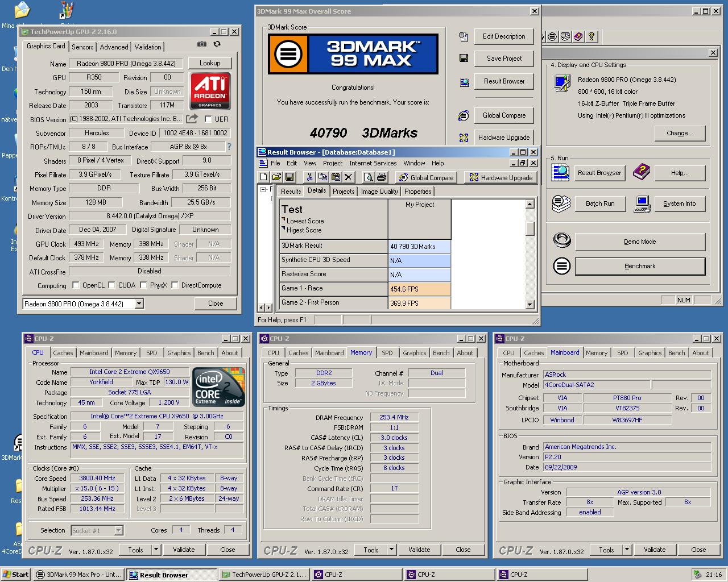Click the benchmark striped-circle toolbar icon in 3DMark

pos(552,37)
